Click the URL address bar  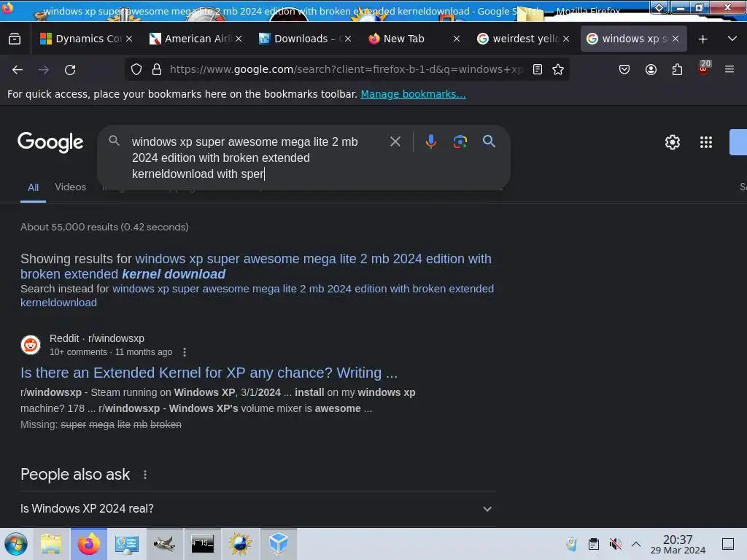(x=348, y=69)
